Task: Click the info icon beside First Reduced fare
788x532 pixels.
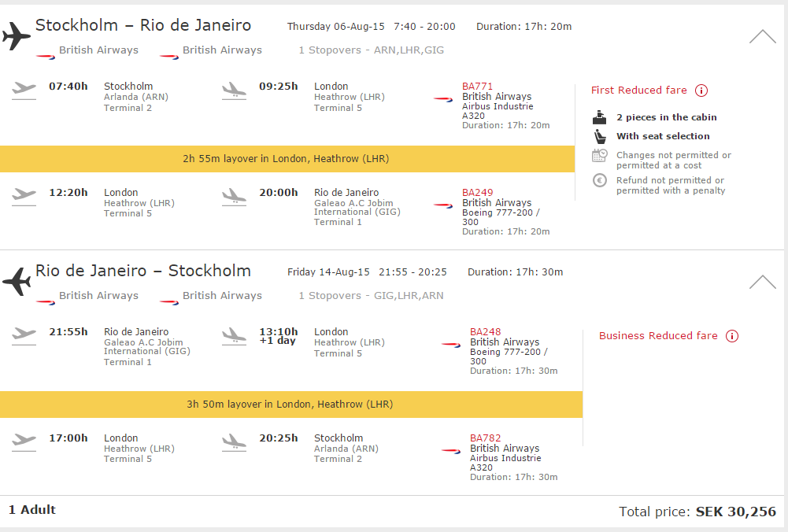Action: 701,91
